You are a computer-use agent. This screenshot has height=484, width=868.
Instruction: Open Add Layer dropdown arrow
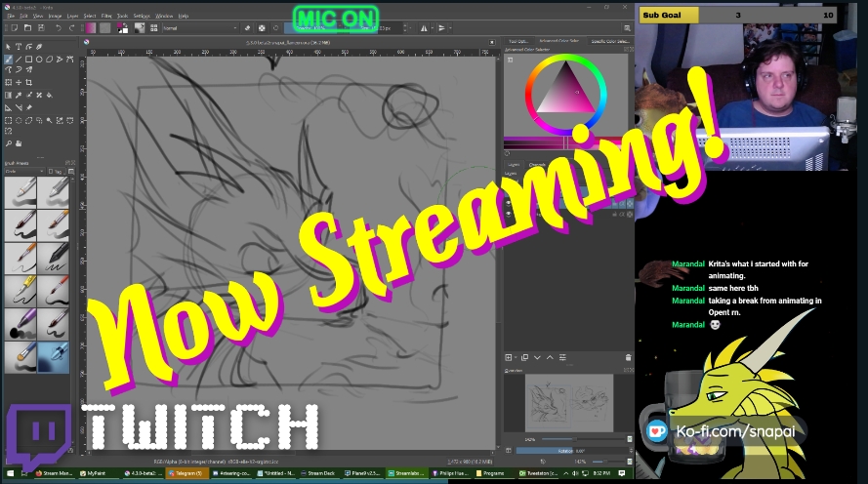(x=516, y=357)
